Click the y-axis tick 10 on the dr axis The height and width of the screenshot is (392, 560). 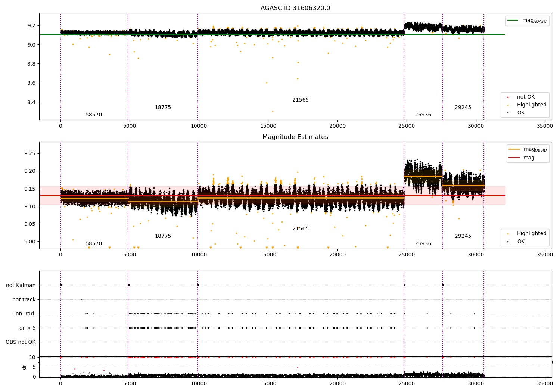(x=32, y=358)
